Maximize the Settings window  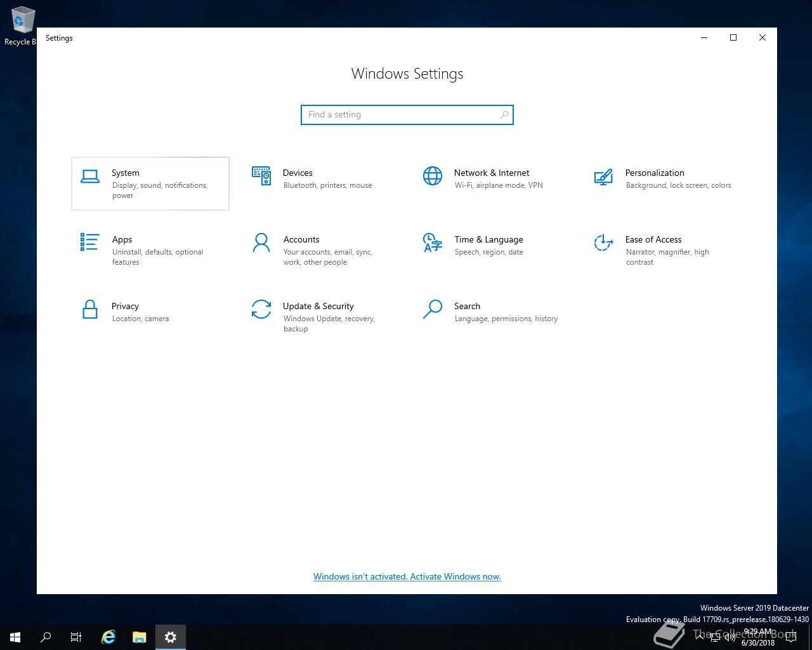point(733,38)
